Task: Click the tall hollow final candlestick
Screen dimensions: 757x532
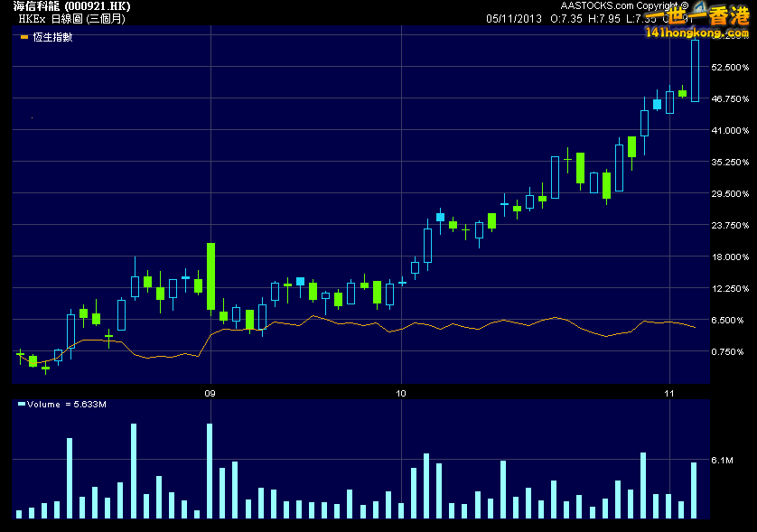Action: (696, 71)
